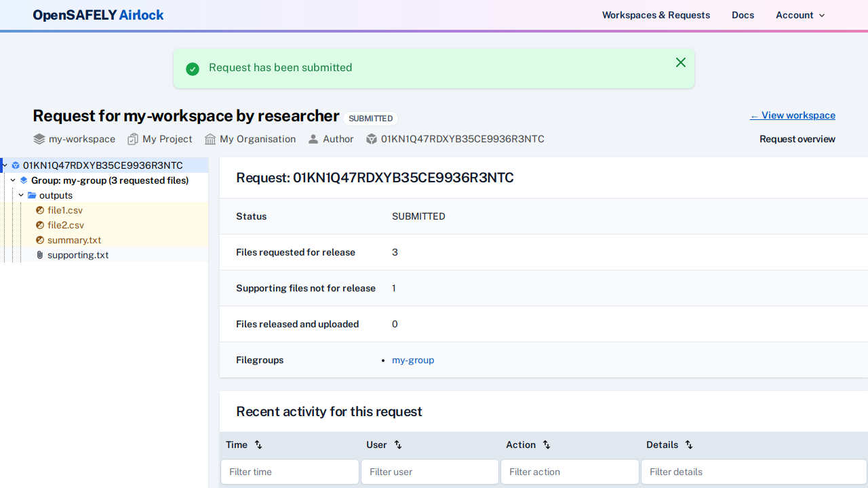Click the View workspace link
Image resolution: width=868 pixels, height=488 pixels.
point(792,115)
